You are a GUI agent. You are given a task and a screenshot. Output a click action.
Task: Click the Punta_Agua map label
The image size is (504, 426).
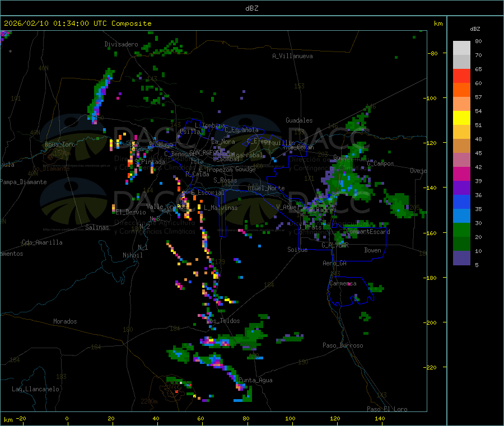pos(255,380)
